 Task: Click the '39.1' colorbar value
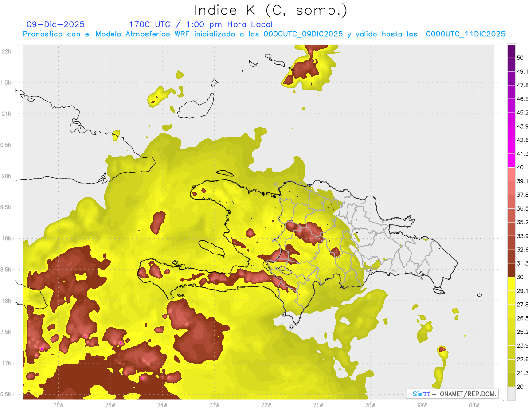(522, 181)
